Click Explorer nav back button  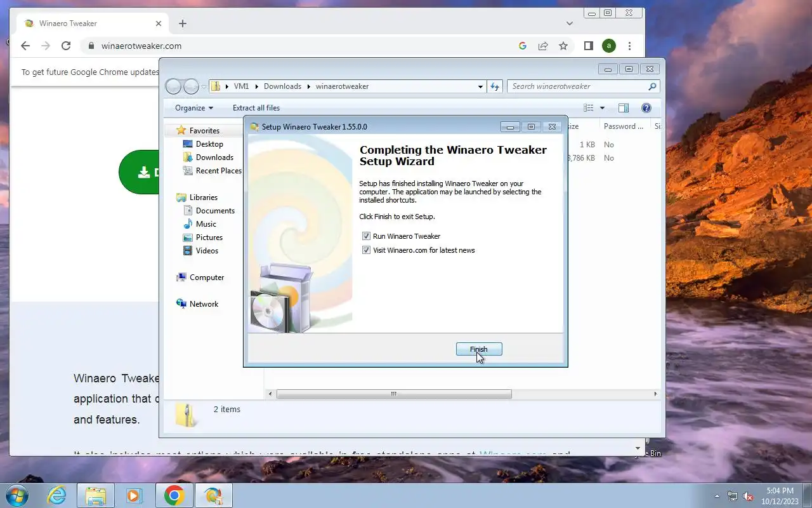click(x=174, y=86)
